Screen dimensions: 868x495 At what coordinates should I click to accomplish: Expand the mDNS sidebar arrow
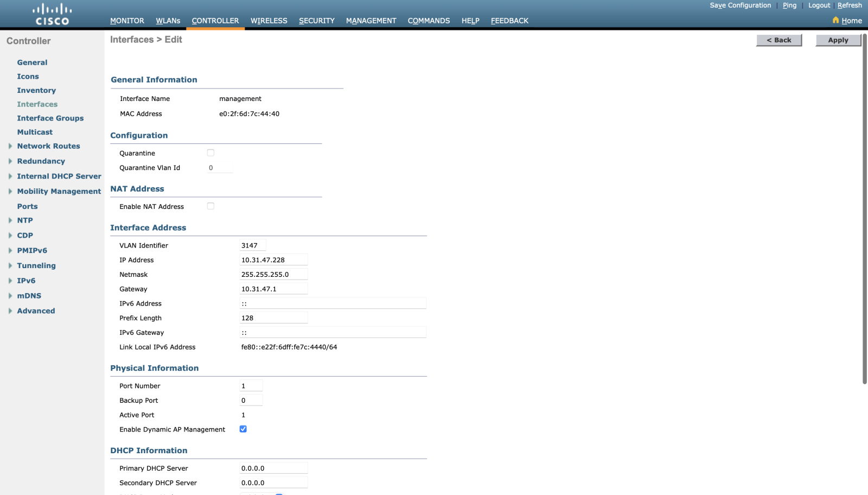[10, 296]
